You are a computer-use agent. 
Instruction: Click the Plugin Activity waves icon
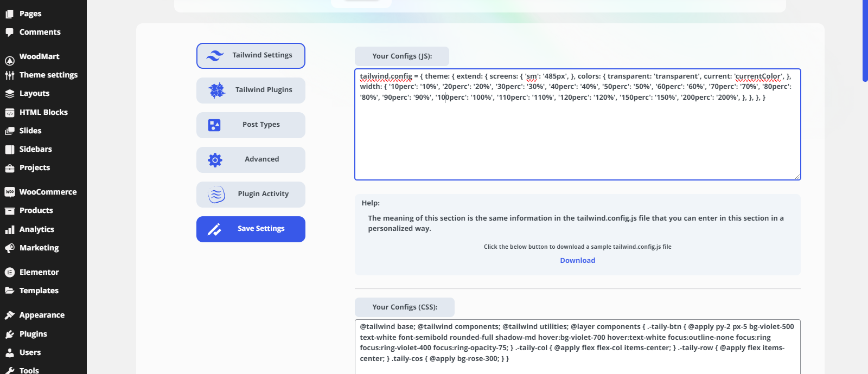coord(216,195)
